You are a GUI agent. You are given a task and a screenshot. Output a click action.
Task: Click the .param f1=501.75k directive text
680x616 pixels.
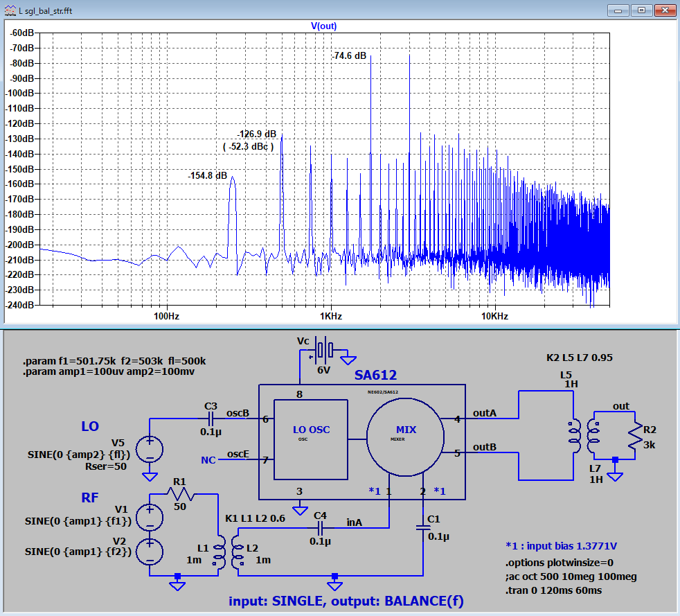click(114, 361)
